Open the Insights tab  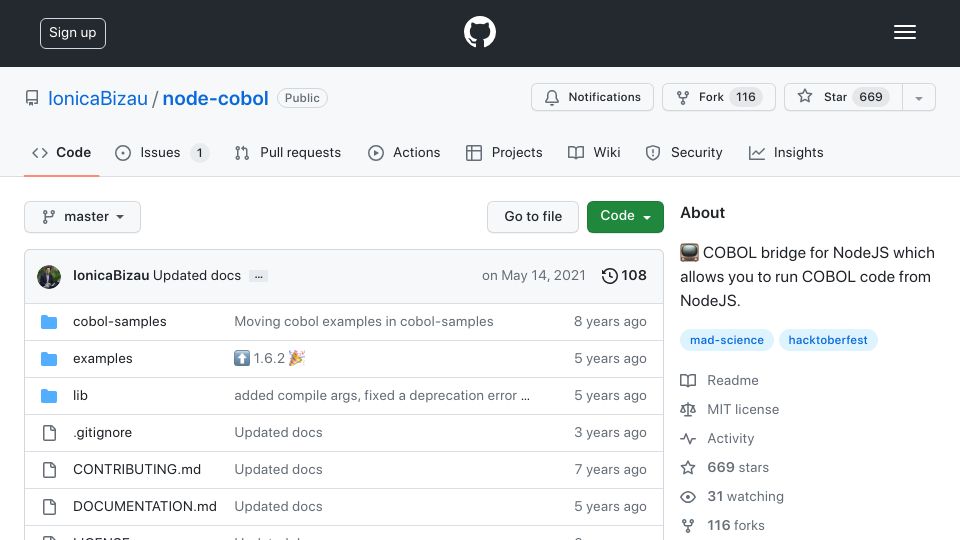(786, 152)
